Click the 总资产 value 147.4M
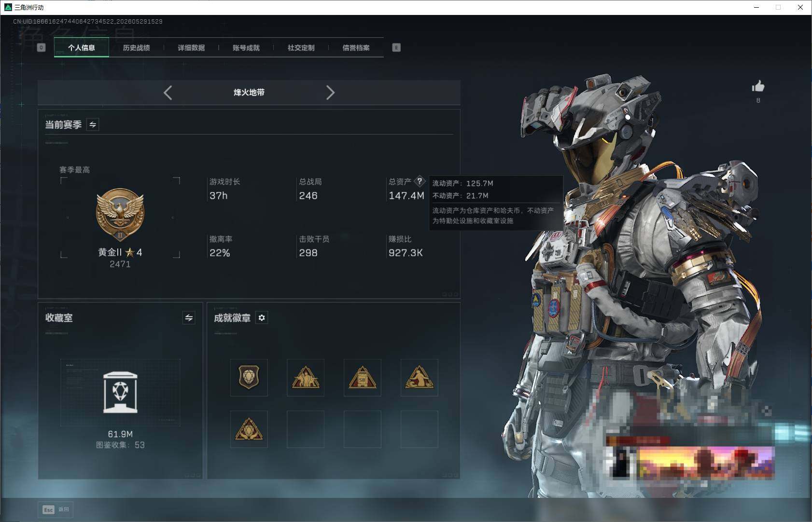Viewport: 812px width, 522px height. coord(406,195)
